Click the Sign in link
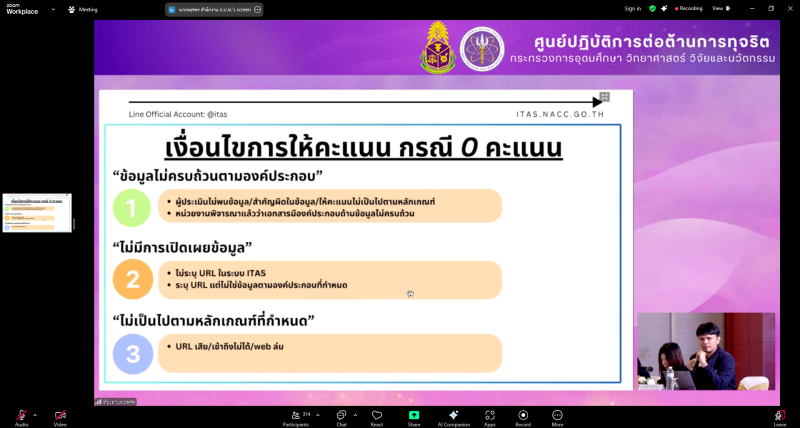The width and height of the screenshot is (800, 428). (x=632, y=8)
